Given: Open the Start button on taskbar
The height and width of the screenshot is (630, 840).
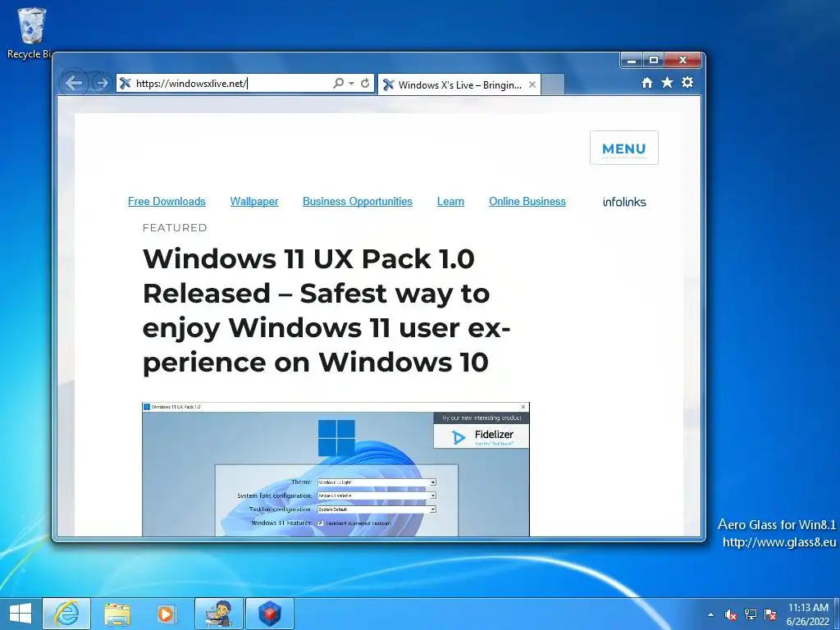Looking at the screenshot, I should (x=21, y=614).
